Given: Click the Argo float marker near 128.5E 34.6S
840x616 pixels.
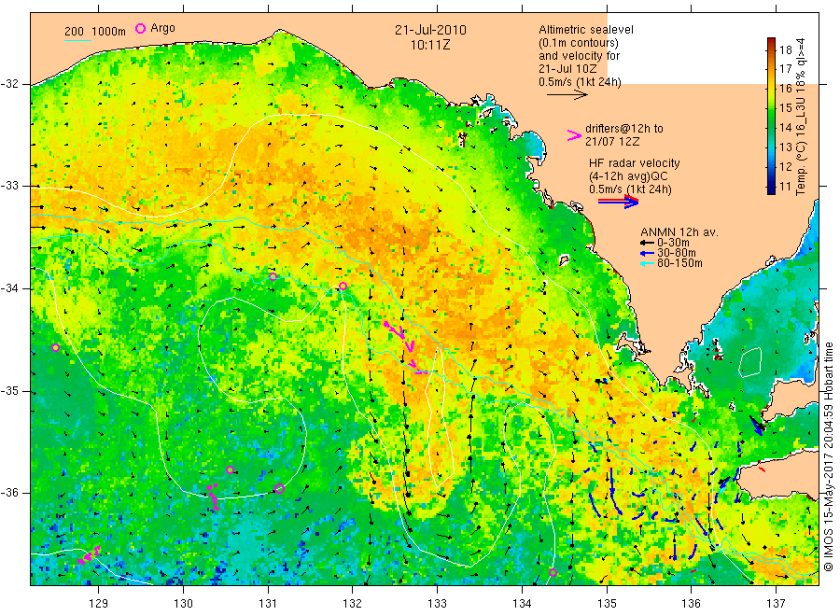Looking at the screenshot, I should (55, 348).
